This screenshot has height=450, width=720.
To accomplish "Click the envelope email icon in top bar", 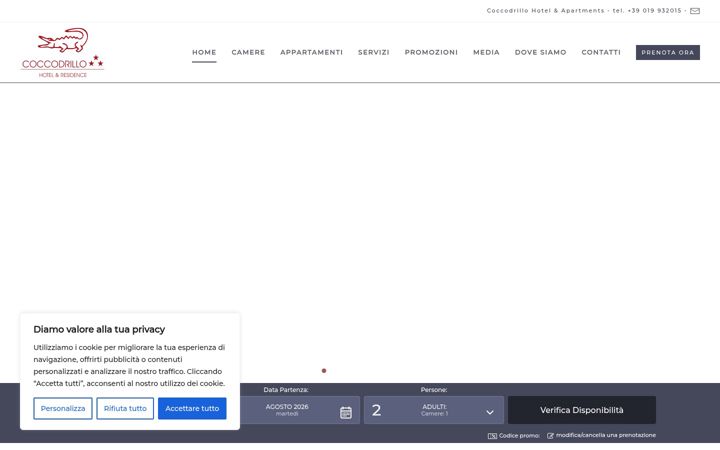I will (695, 11).
